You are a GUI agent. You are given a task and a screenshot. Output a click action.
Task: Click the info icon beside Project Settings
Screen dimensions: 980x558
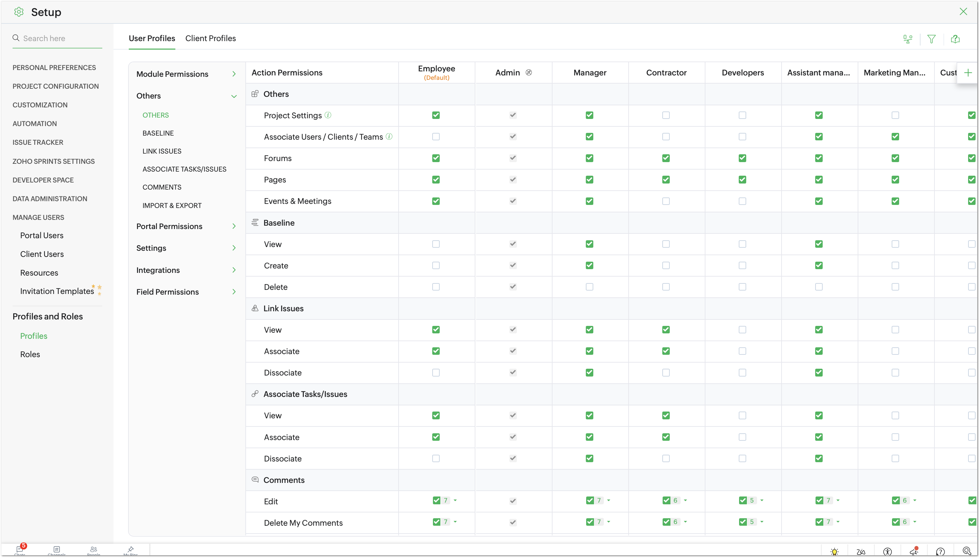[328, 115]
